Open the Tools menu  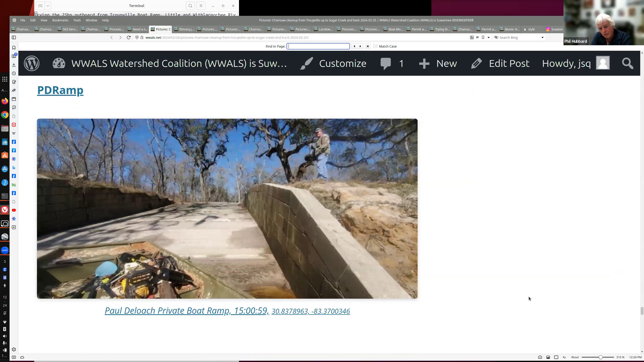77,20
